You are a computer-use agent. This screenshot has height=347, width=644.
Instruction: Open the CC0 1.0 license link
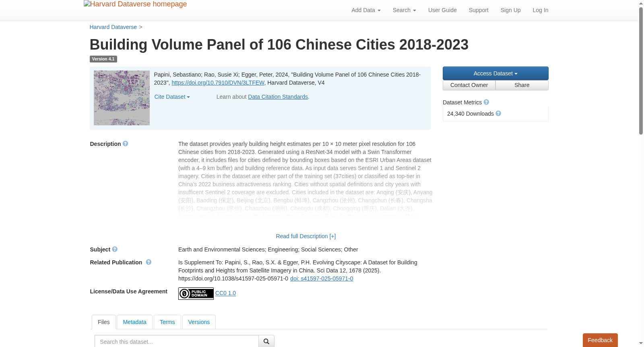(x=225, y=293)
